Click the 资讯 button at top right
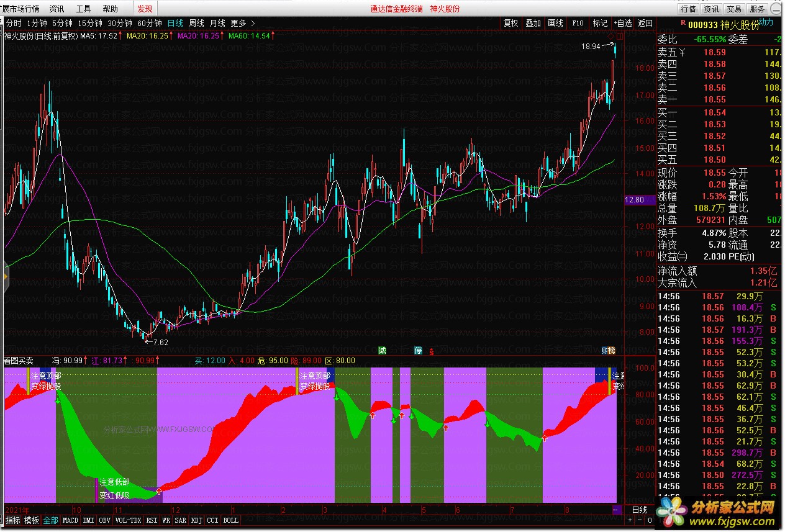Image resolution: width=785 pixels, height=532 pixels. coord(711,9)
